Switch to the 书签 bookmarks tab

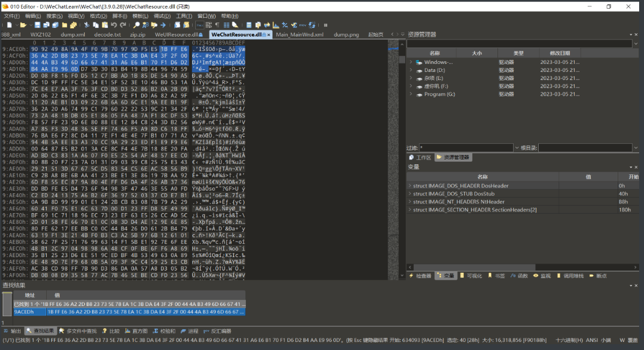click(496, 275)
